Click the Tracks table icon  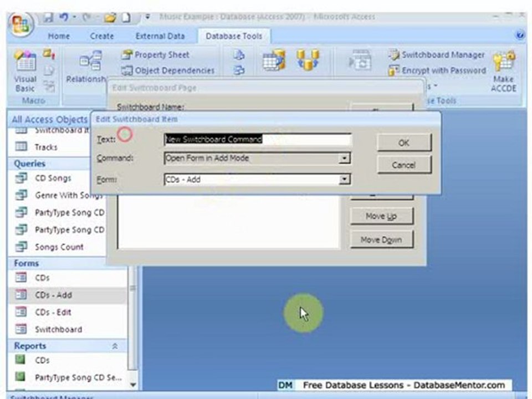point(21,146)
